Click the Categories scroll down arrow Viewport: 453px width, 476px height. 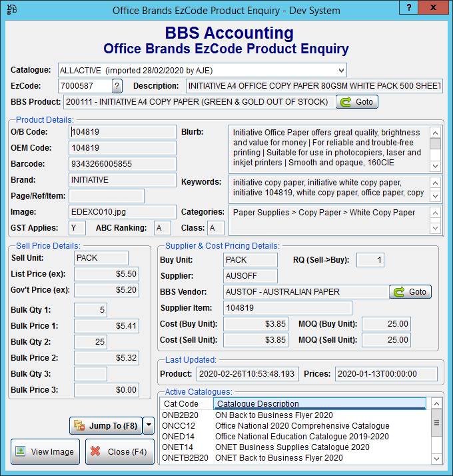(x=436, y=228)
